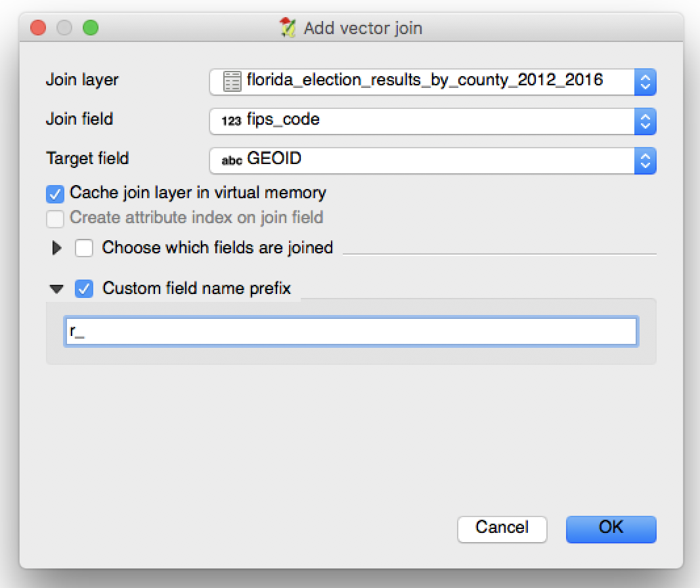Collapse the Custom field name prefix section

tap(56, 289)
